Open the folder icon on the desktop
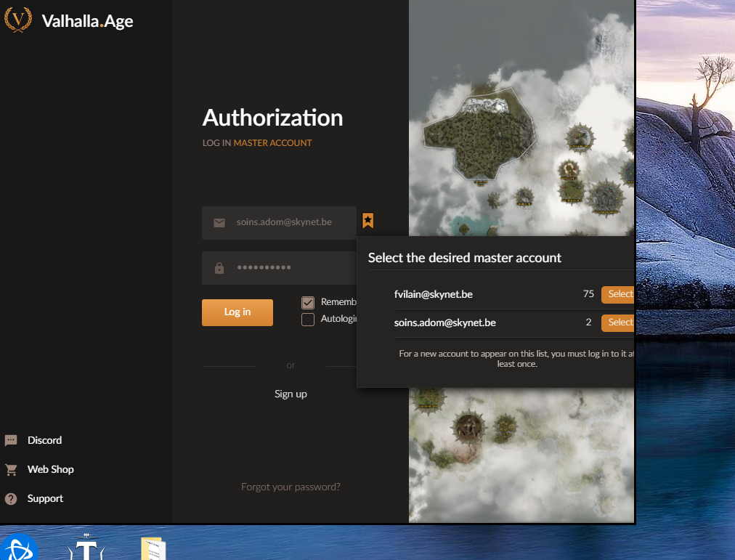The width and height of the screenshot is (735, 560). (x=153, y=549)
